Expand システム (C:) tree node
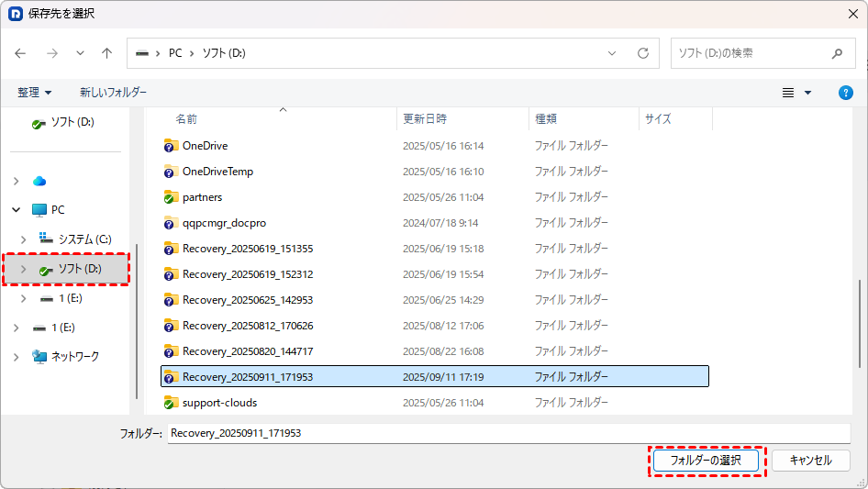868x489 pixels. coord(23,239)
